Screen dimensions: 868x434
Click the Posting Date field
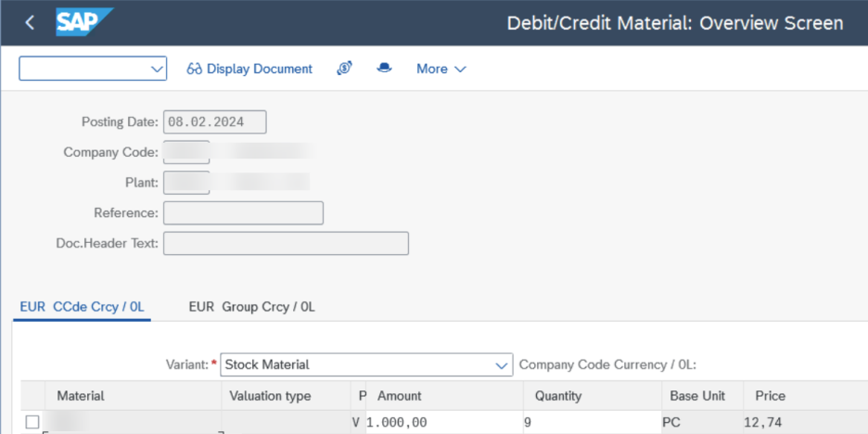pos(215,121)
